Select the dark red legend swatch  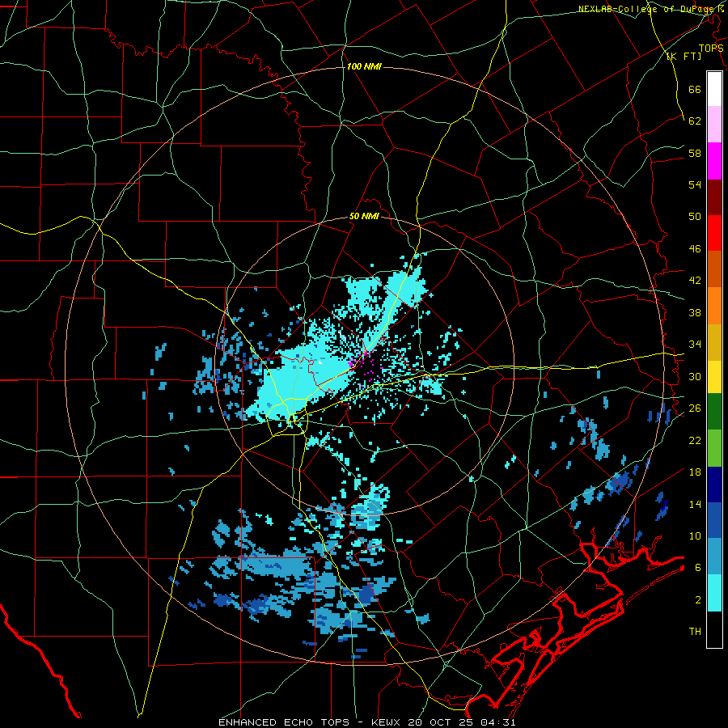coord(714,197)
